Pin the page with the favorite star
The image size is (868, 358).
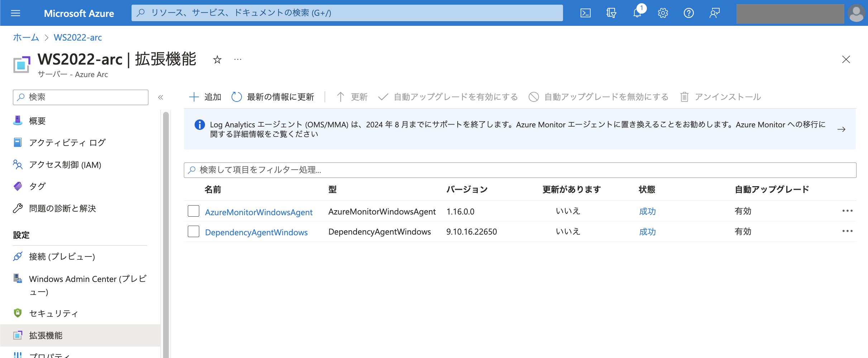click(x=217, y=60)
